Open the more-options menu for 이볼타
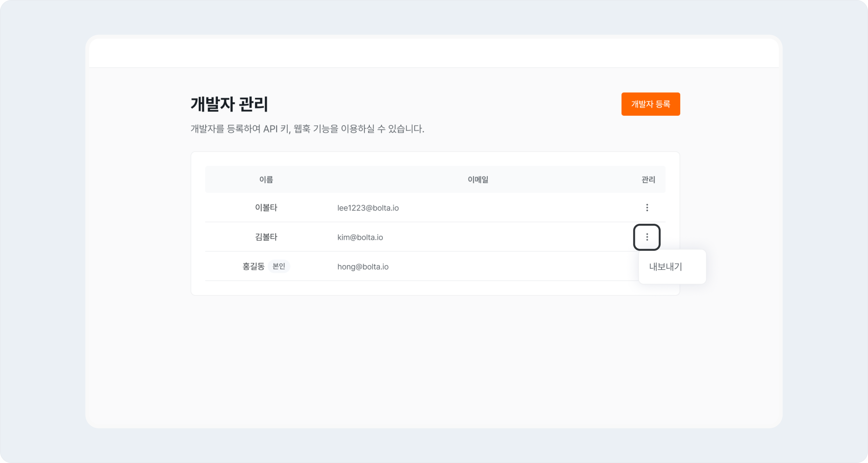The image size is (868, 463). pos(646,208)
